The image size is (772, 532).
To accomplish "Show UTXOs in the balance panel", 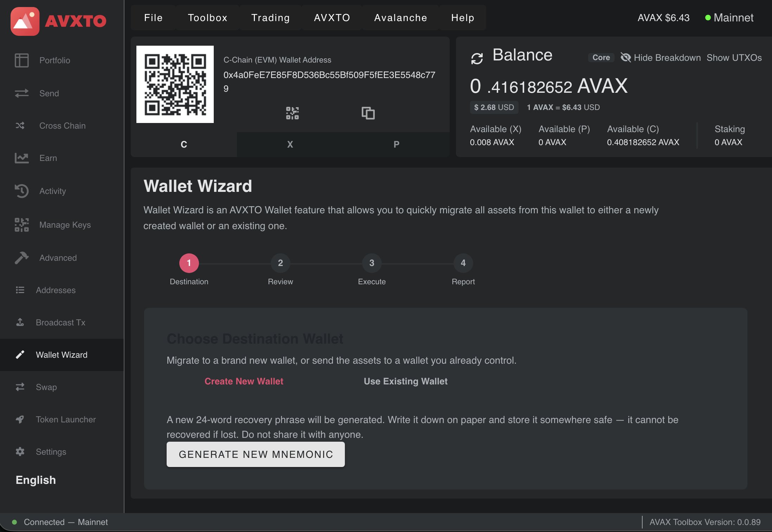I will (x=734, y=58).
